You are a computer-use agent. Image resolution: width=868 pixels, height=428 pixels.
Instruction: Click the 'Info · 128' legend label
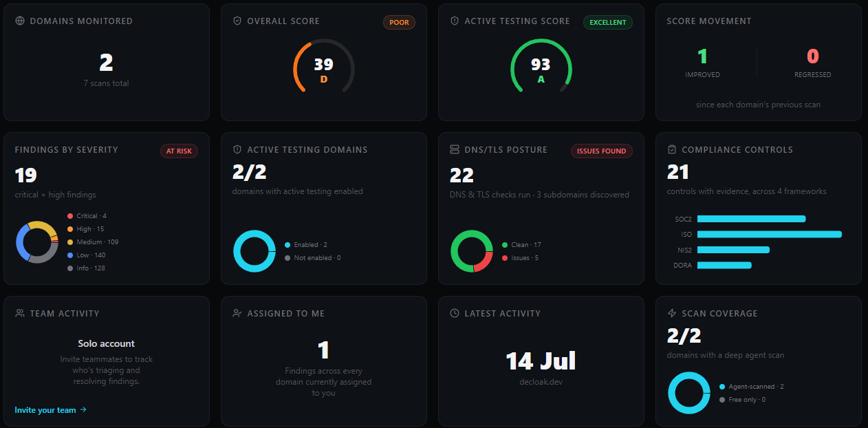pyautogui.click(x=91, y=268)
